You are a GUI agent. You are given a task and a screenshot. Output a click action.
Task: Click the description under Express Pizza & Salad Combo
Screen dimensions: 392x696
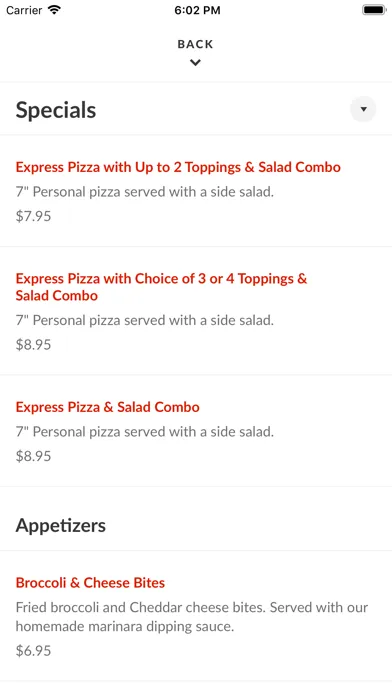click(x=145, y=431)
